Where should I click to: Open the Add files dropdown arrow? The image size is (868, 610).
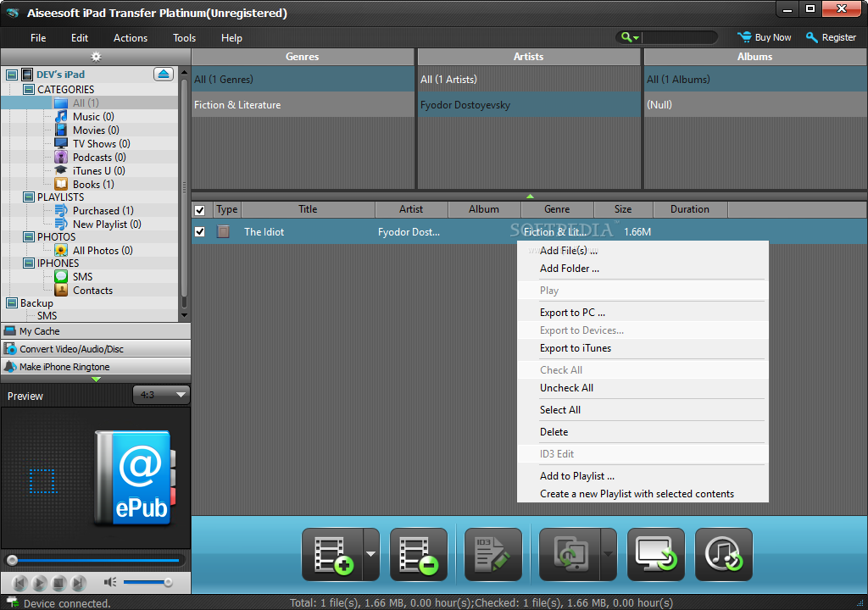[x=371, y=555]
